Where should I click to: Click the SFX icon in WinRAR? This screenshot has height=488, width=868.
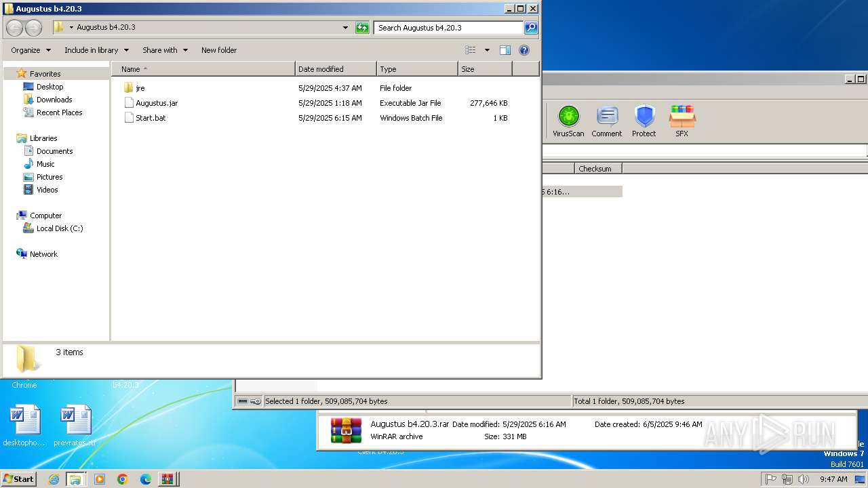682,121
